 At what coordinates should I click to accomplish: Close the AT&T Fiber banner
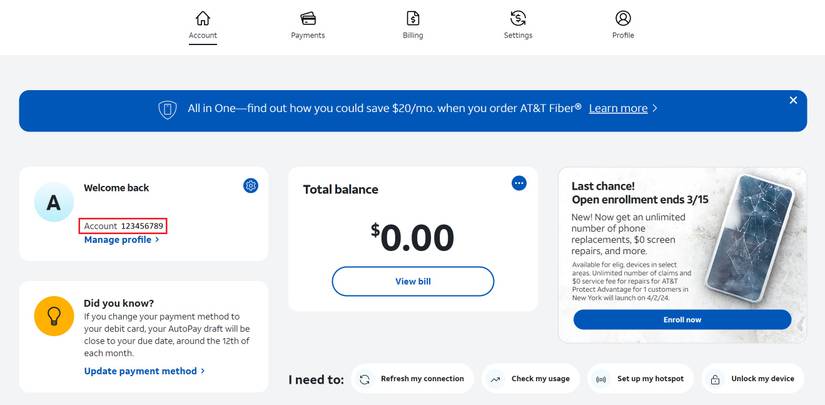[x=793, y=100]
